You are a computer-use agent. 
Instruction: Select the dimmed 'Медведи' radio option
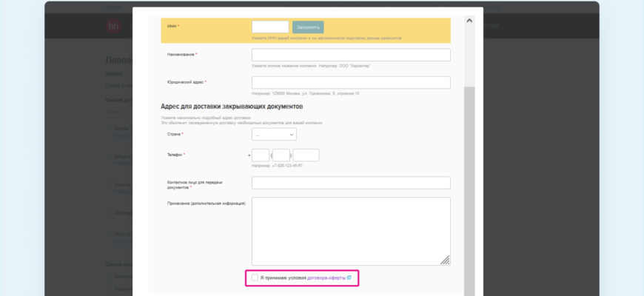110,212
